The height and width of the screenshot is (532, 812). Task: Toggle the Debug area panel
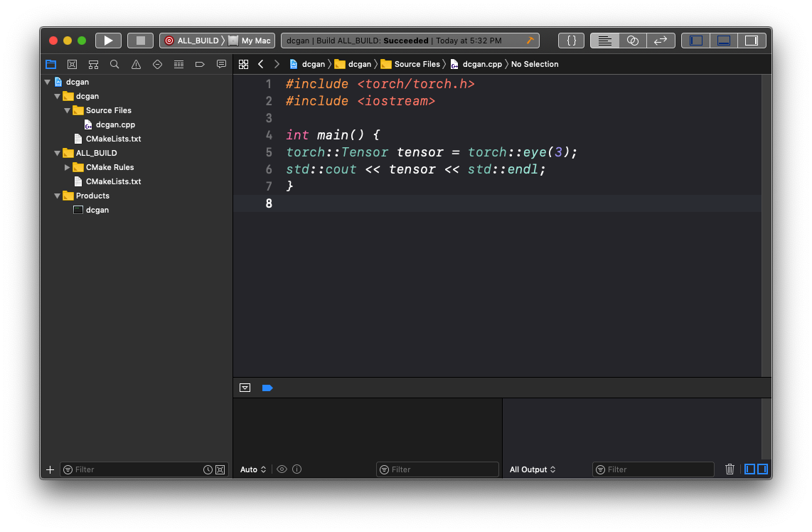coord(724,41)
